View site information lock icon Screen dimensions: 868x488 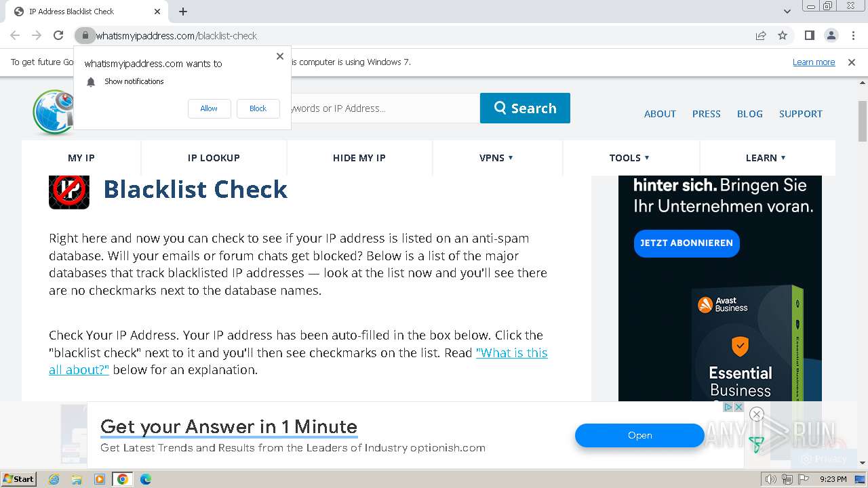click(85, 35)
